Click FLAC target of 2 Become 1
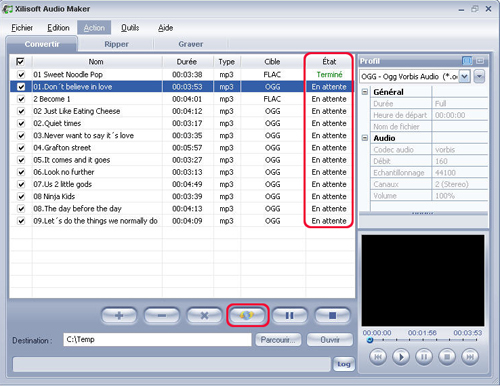500x386 pixels. 272,99
